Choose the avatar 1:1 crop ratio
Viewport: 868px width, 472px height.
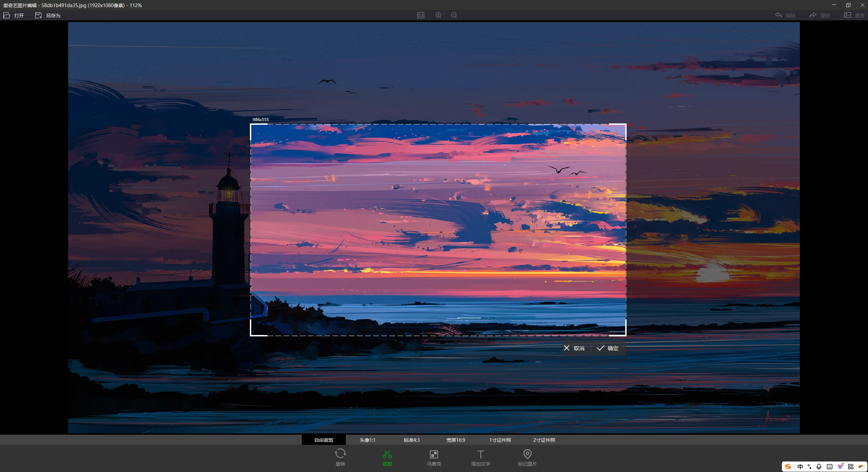[368, 440]
